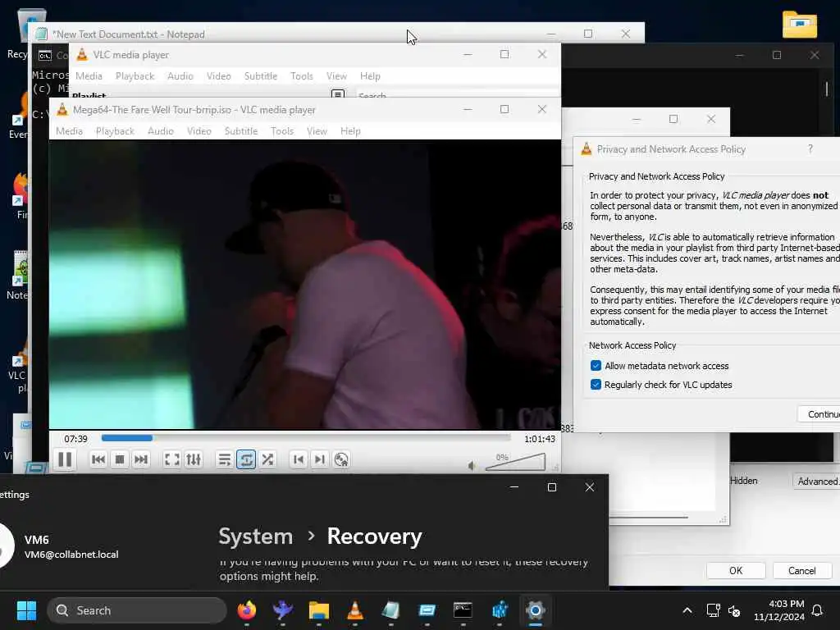The image size is (840, 630).
Task: Click the taskbar Search box
Action: pyautogui.click(x=137, y=610)
